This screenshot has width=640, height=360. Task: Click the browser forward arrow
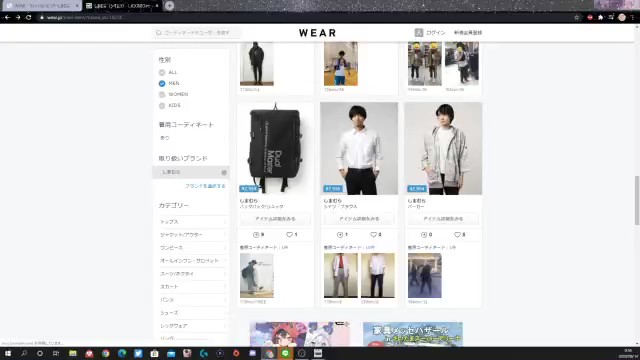(x=18, y=18)
